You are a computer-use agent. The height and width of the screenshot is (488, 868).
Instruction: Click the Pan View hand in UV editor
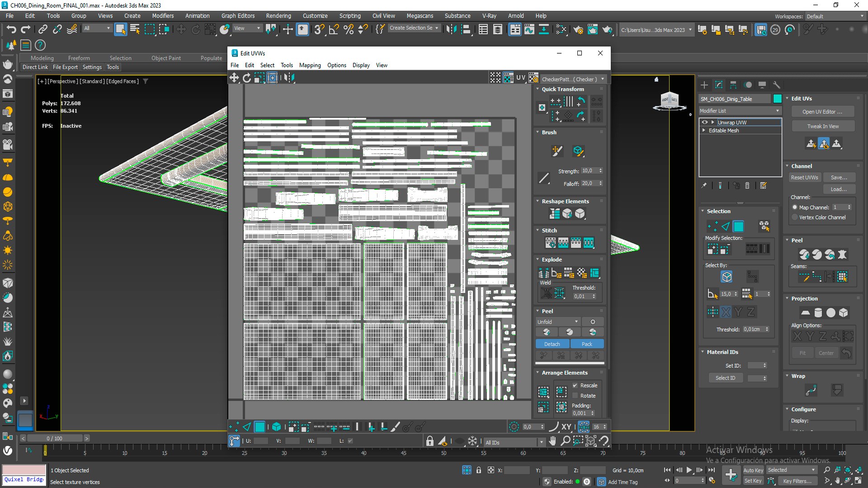pyautogui.click(x=552, y=441)
